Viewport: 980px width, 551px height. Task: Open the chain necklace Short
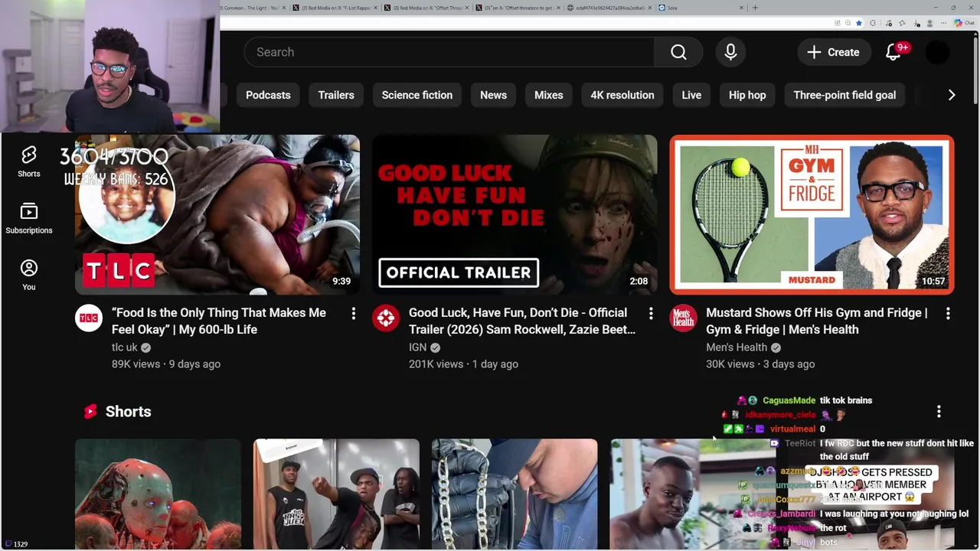tap(514, 494)
